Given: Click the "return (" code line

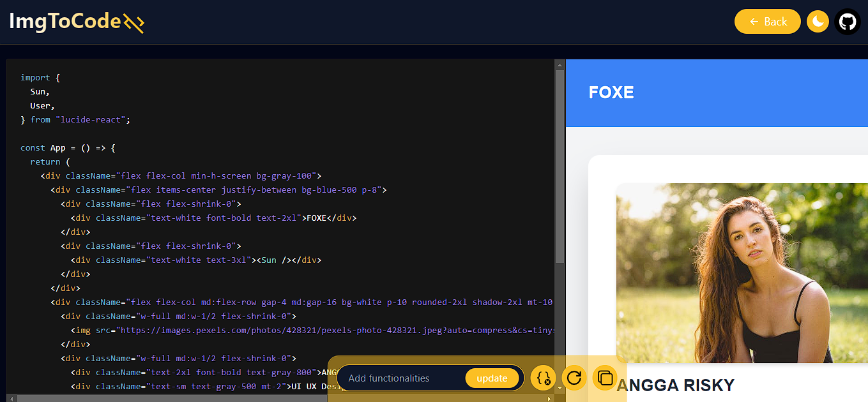Looking at the screenshot, I should (50, 161).
